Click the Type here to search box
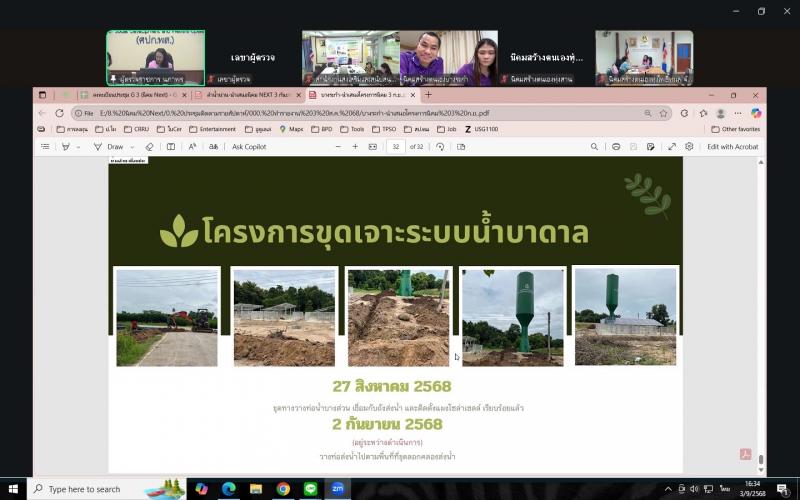Screen dimensions: 800x500 pos(107,489)
